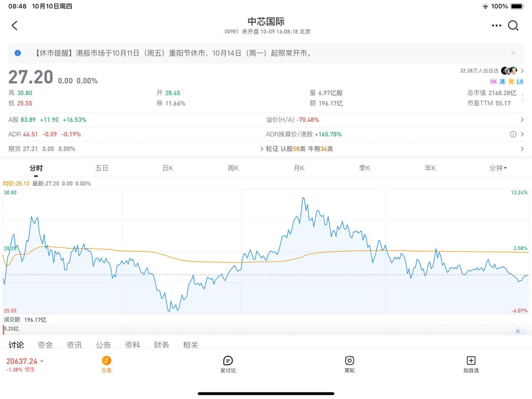Expand the arrow before 轮证 label
Image resolution: width=532 pixels, height=399 pixels.
pyautogui.click(x=262, y=149)
